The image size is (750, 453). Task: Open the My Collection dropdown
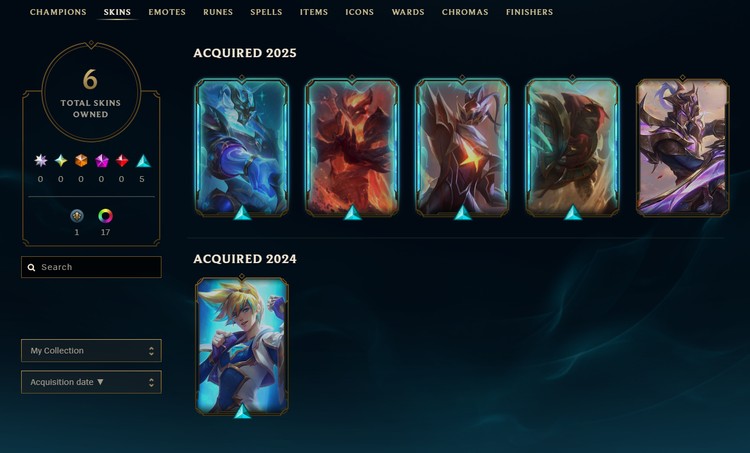click(x=91, y=351)
